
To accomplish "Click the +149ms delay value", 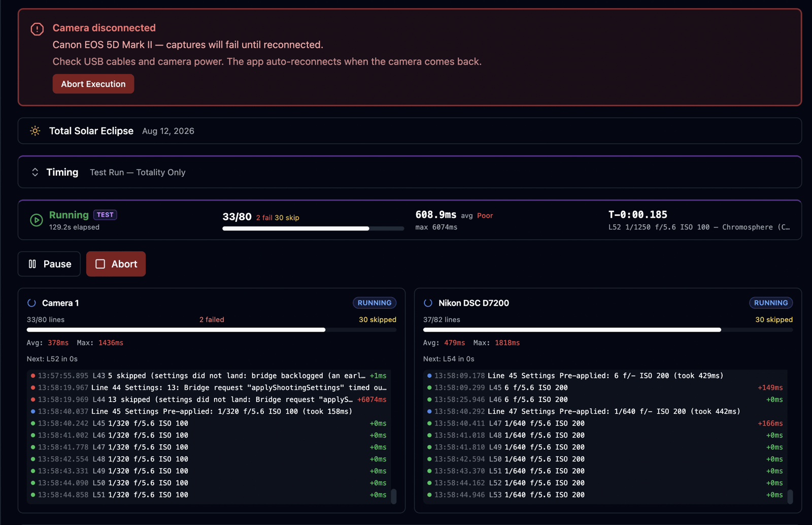I will [770, 388].
